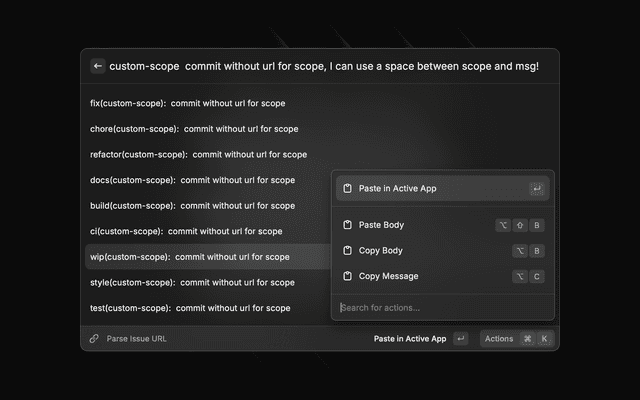Click clipboard icon beside Paste Body

click(x=346, y=225)
